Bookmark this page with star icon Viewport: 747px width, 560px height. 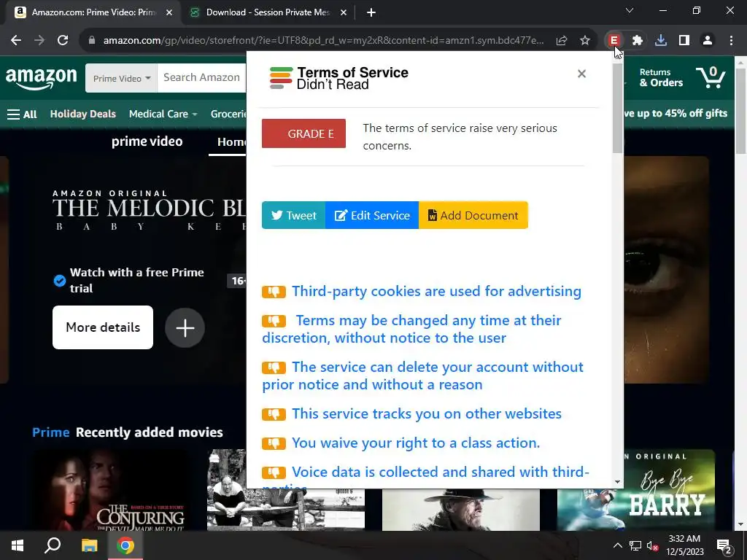point(585,41)
